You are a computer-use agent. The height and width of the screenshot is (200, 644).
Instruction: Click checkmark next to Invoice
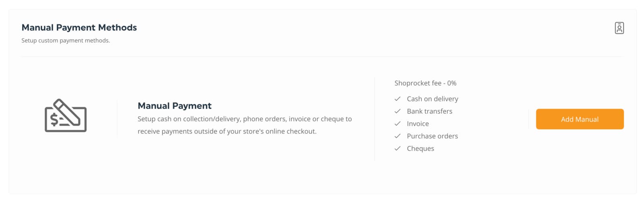click(x=398, y=124)
